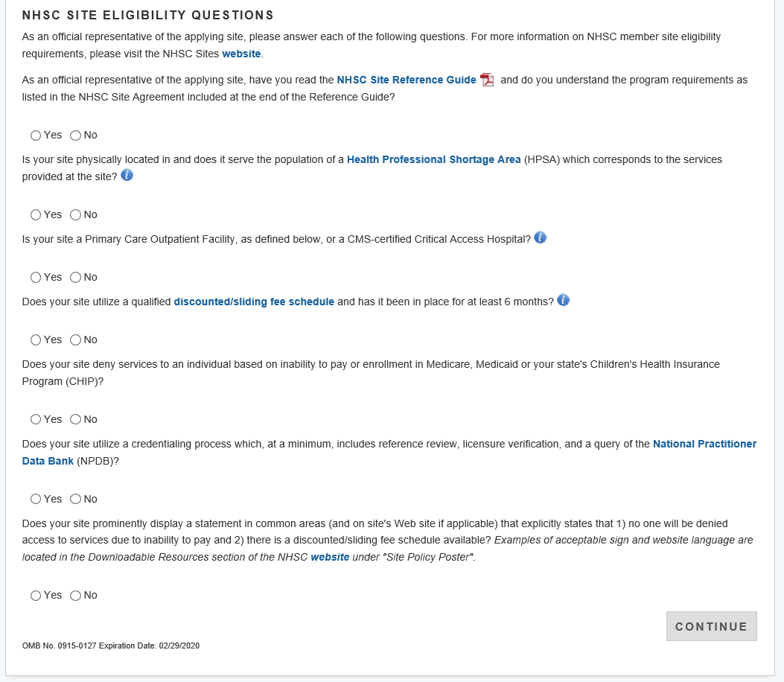The width and height of the screenshot is (784, 682).
Task: Select Yes for credentialing process question
Action: [x=36, y=500]
